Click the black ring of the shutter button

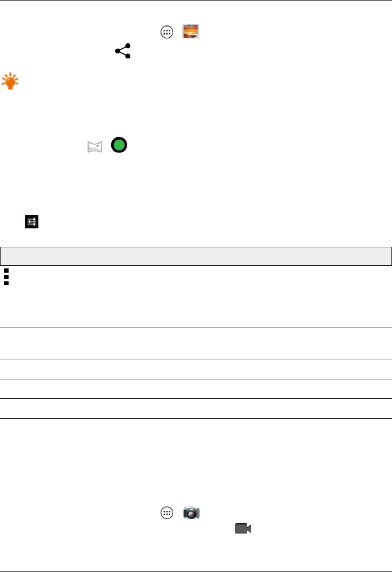click(x=119, y=138)
